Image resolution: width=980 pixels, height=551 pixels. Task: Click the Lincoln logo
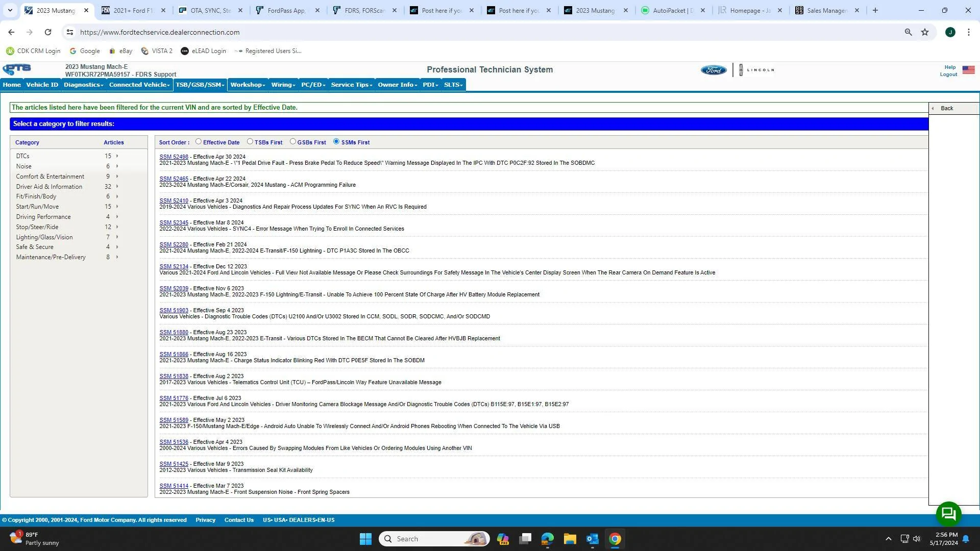click(x=756, y=70)
